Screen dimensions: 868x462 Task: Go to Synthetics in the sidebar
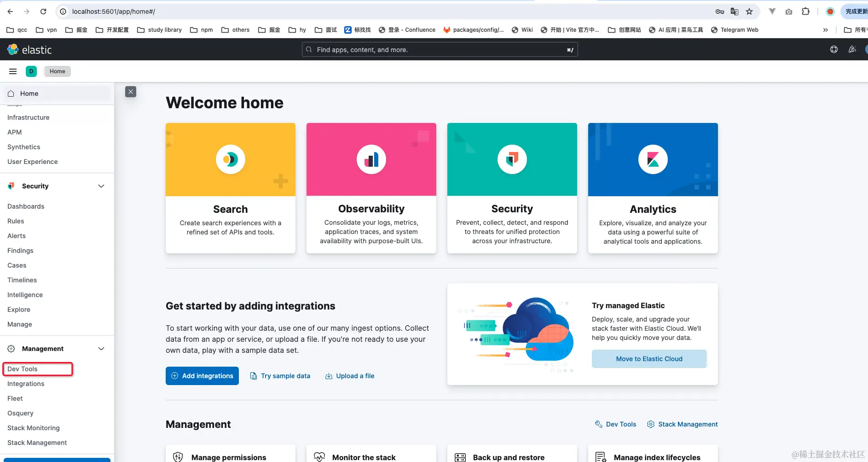click(x=24, y=147)
